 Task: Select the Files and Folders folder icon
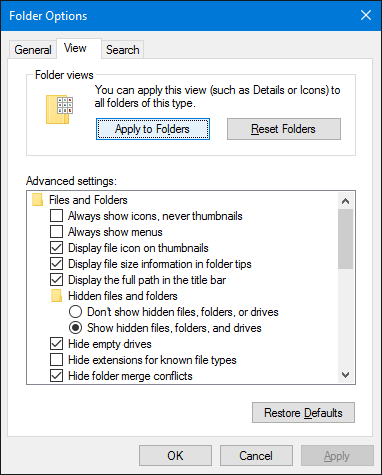tap(37, 200)
